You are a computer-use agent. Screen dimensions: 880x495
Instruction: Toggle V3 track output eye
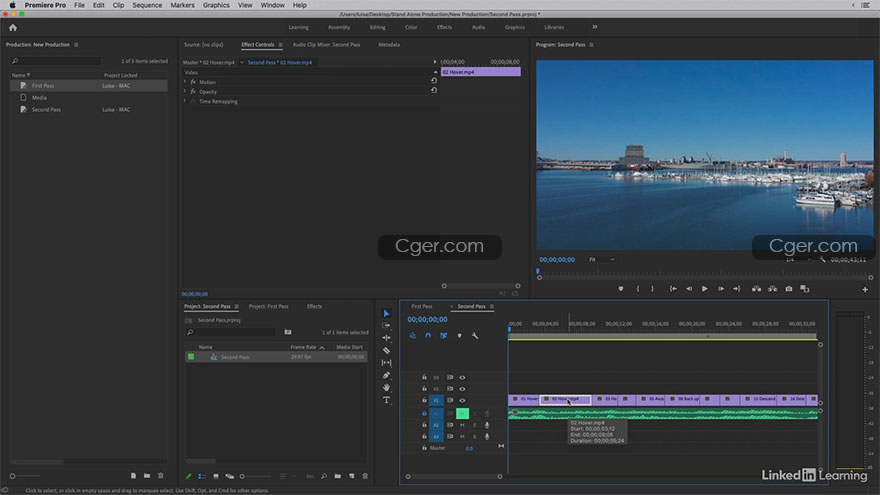point(462,377)
